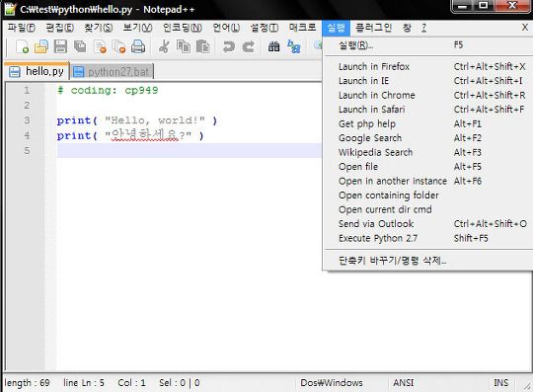This screenshot has width=533, height=392.
Task: Open the 창 menu
Action: point(407,28)
